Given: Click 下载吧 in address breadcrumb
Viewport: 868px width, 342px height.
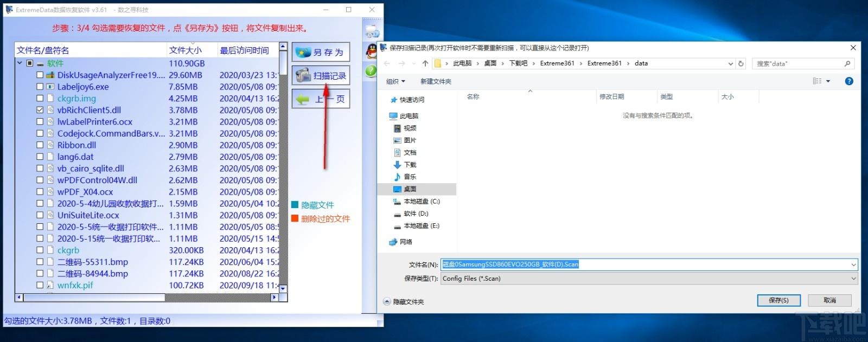Looking at the screenshot, I should [518, 63].
